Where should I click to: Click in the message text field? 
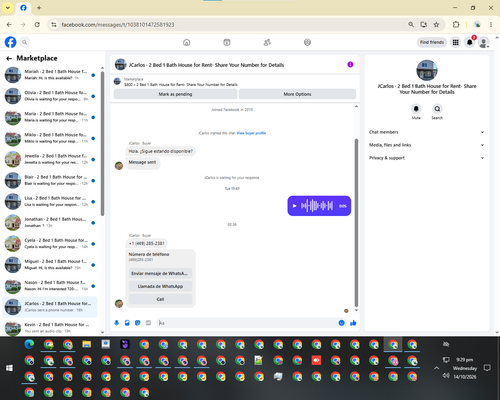click(247, 323)
